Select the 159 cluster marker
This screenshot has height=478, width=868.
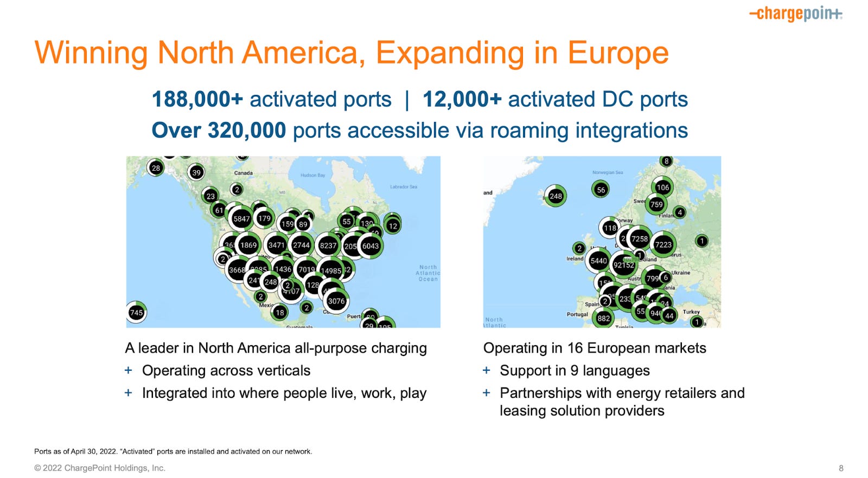(287, 224)
